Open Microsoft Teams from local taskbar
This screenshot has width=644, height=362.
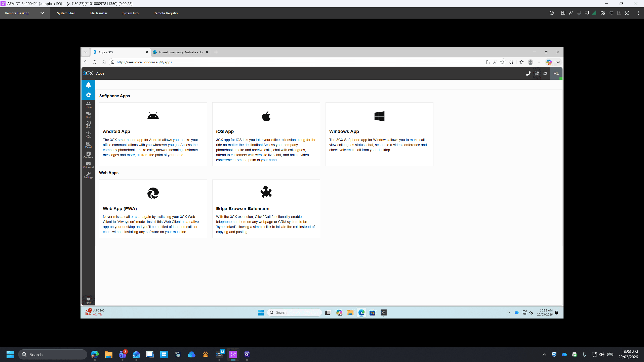click(123, 354)
